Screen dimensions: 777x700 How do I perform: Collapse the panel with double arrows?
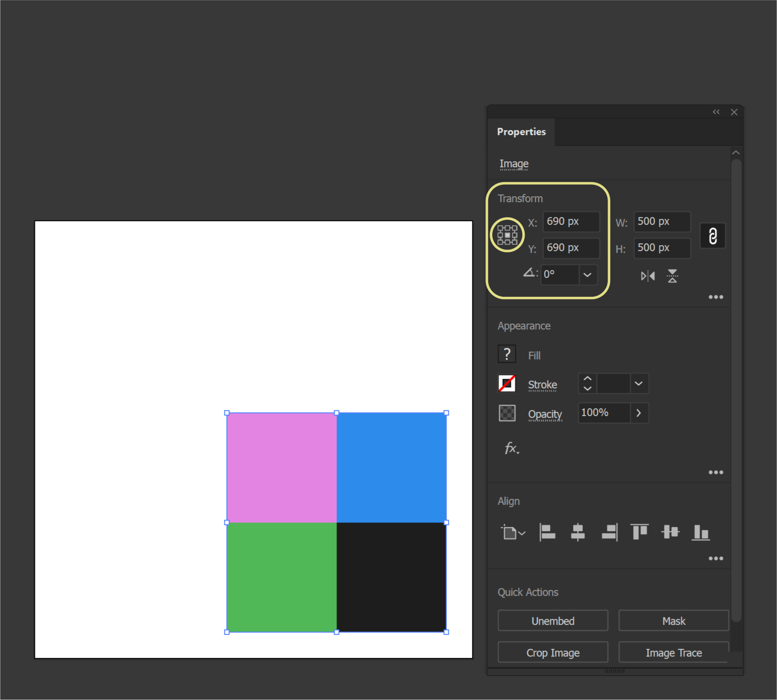tap(716, 112)
